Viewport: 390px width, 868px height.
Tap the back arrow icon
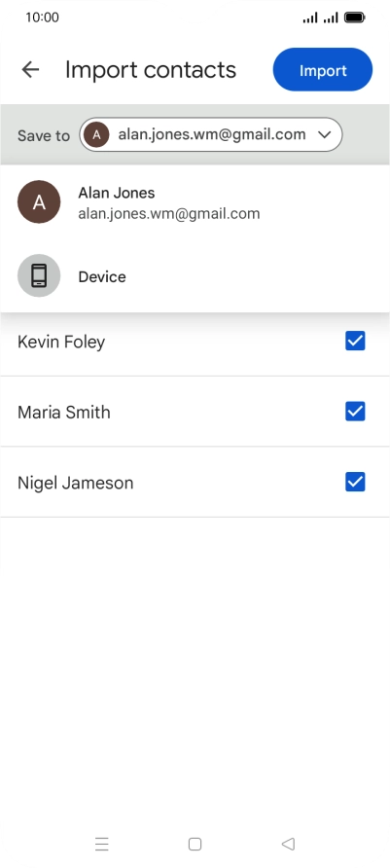tap(30, 70)
